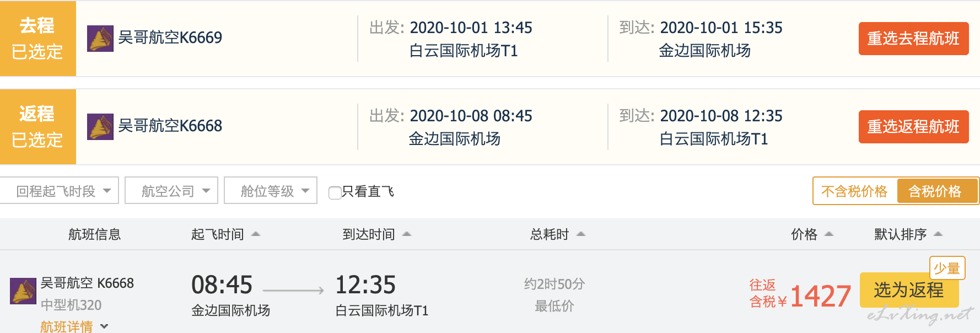The height and width of the screenshot is (333, 980).
Task: Click the return K6668 airline logo icon
Action: [x=100, y=127]
